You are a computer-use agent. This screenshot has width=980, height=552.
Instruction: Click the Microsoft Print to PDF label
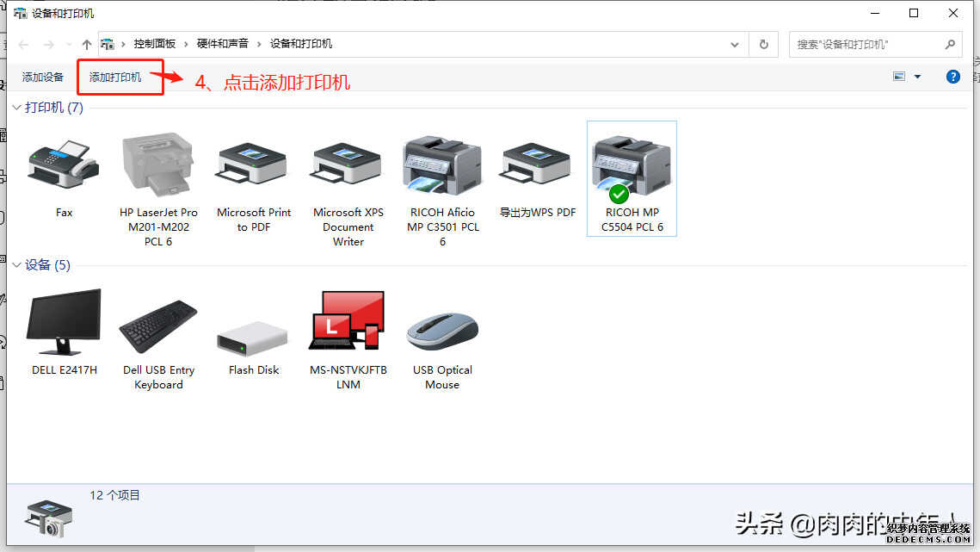253,220
